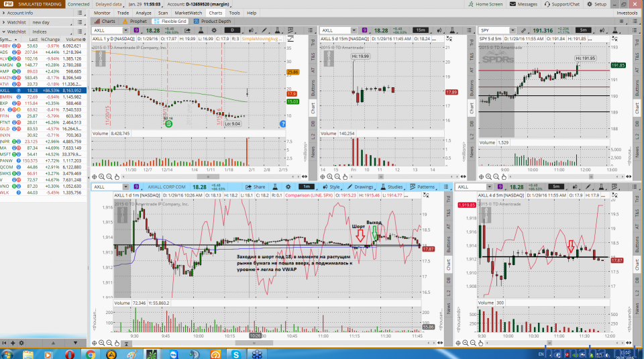The image size is (644, 359).
Task: Click zoom-in magnifier below AXLL daily chart
Action: coord(101,176)
